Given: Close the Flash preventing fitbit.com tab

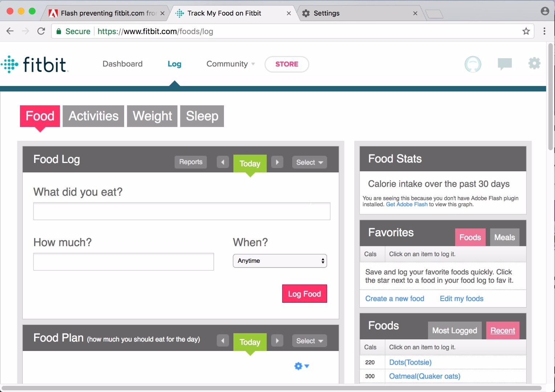Looking at the screenshot, I should (x=162, y=13).
